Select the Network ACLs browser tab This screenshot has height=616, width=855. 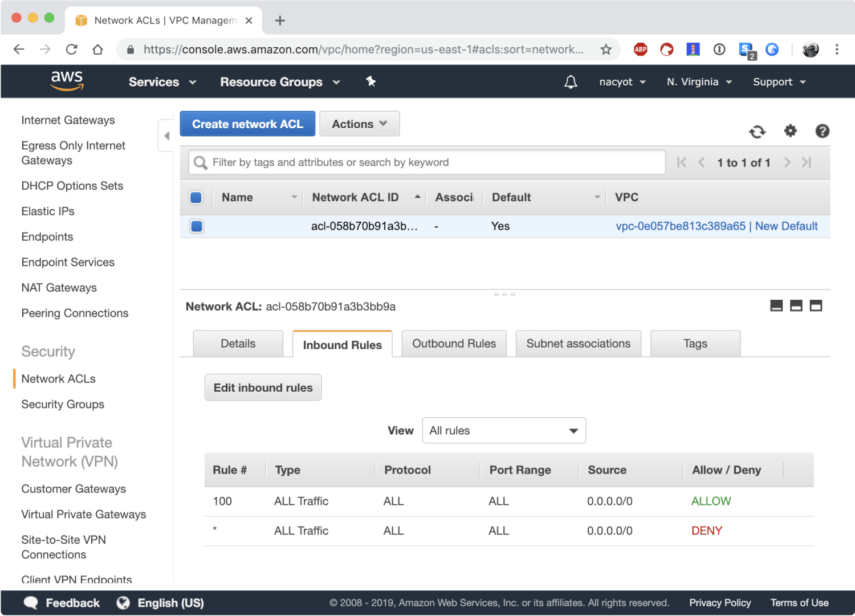pos(164,21)
